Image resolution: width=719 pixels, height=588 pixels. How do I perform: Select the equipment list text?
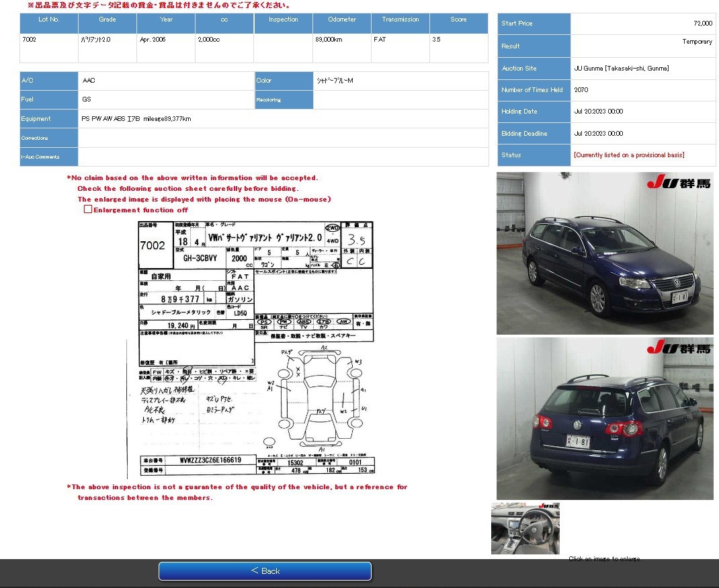tap(136, 119)
